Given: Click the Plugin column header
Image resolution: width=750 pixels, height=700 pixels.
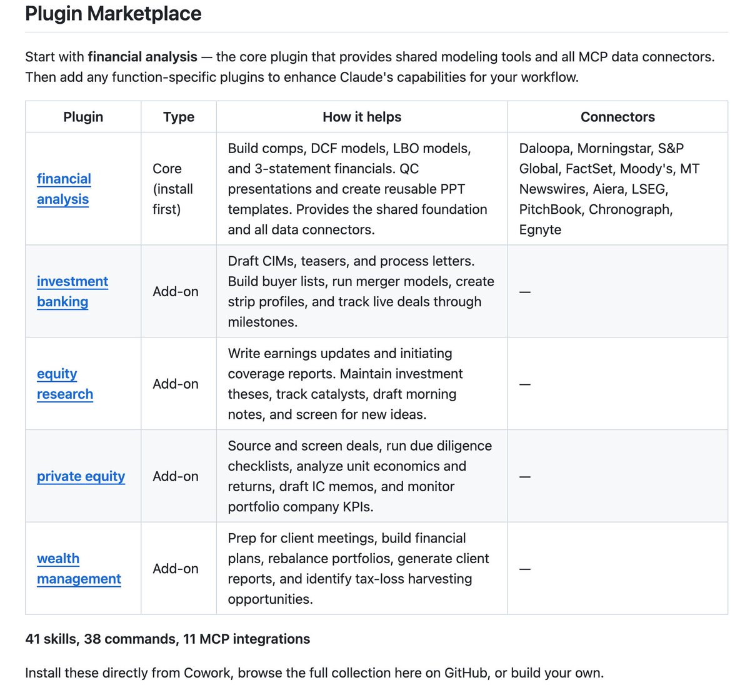Looking at the screenshot, I should 83,117.
